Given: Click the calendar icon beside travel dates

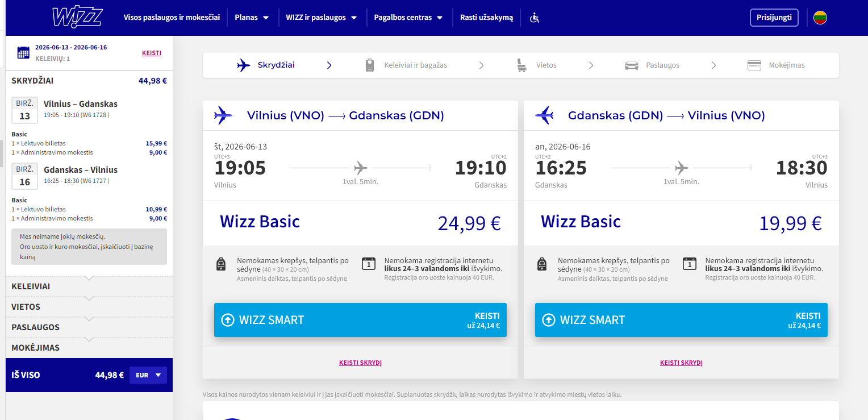Looking at the screenshot, I should tap(23, 53).
